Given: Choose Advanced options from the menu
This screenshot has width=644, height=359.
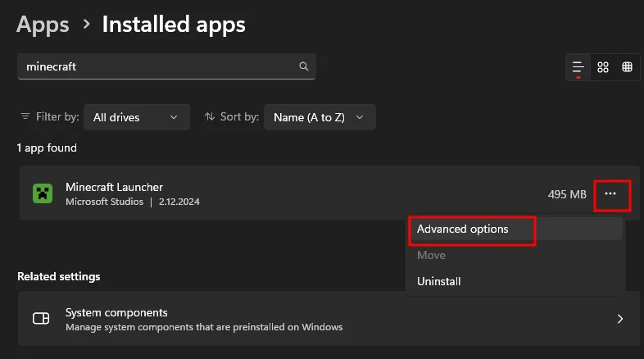Looking at the screenshot, I should click(515, 229).
